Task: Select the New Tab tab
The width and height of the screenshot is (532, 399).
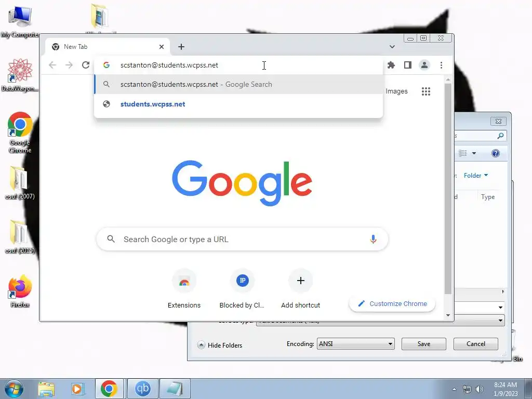Action: [107, 46]
